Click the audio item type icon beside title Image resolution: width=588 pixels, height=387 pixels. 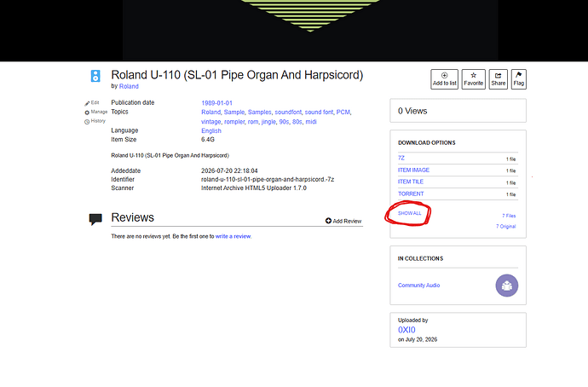point(95,76)
